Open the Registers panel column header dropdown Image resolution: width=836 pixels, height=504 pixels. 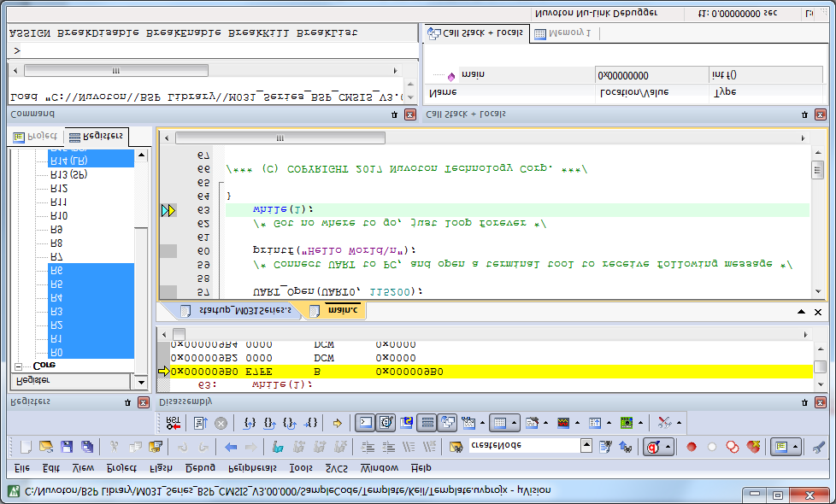click(141, 381)
